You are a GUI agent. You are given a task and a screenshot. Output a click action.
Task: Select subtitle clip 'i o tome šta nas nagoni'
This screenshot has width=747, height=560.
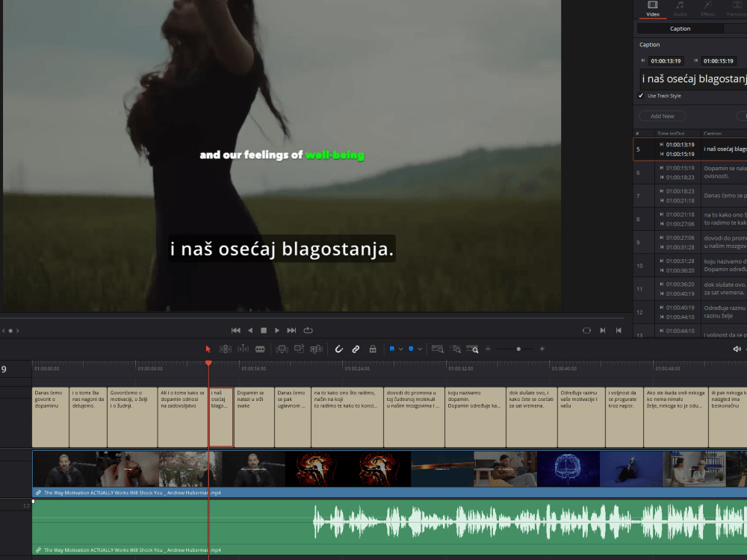click(x=88, y=417)
